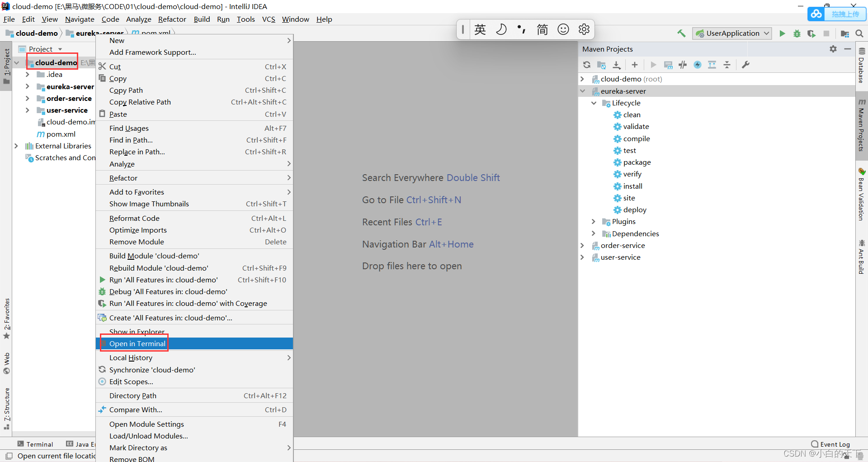The height and width of the screenshot is (462, 868).
Task: Reimport all Maven projects icon
Action: coord(587,65)
